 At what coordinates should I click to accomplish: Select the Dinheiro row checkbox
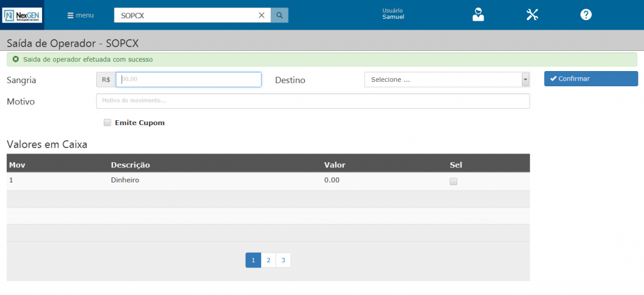point(453,181)
